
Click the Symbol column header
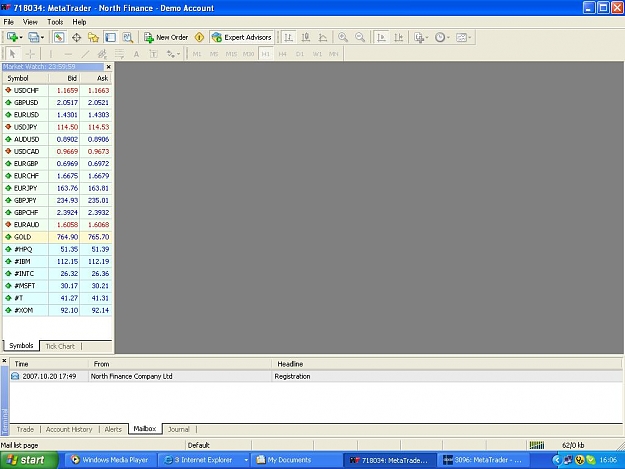click(26, 78)
